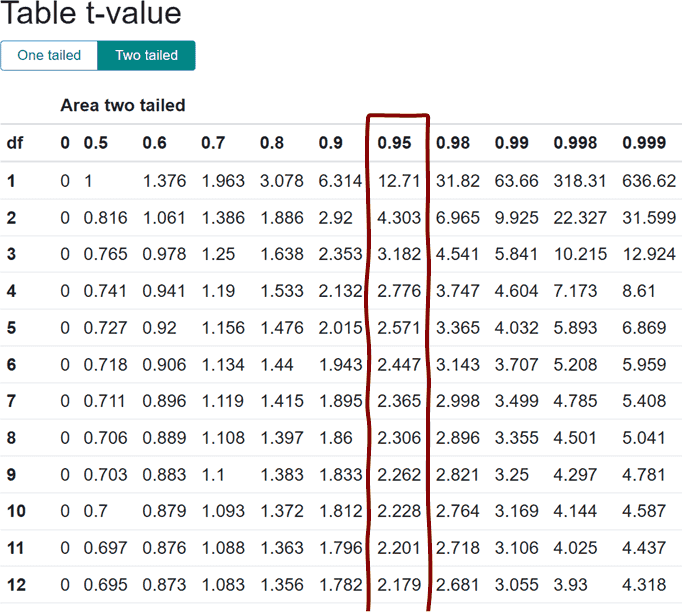Select value 1.533 in row 4
Viewport: 682px width, 612px height.
281,291
